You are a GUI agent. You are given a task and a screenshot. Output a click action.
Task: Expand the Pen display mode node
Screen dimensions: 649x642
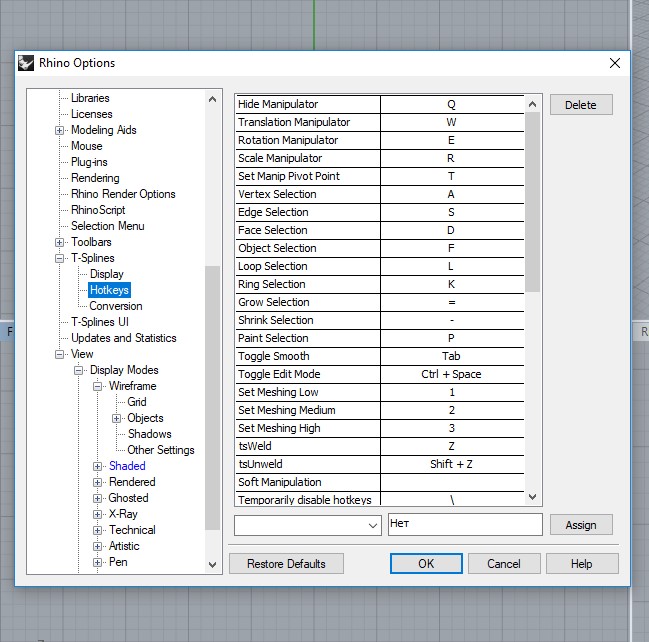coord(97,563)
